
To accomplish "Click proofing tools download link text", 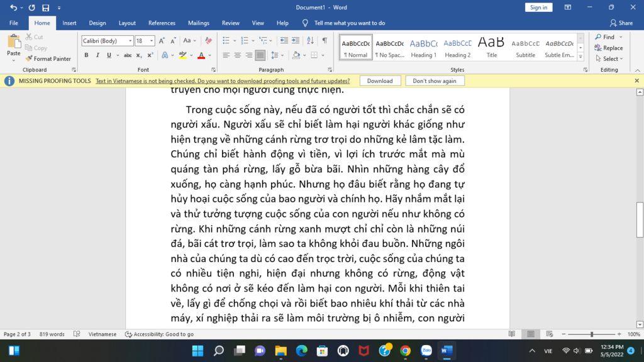I will point(223,81).
